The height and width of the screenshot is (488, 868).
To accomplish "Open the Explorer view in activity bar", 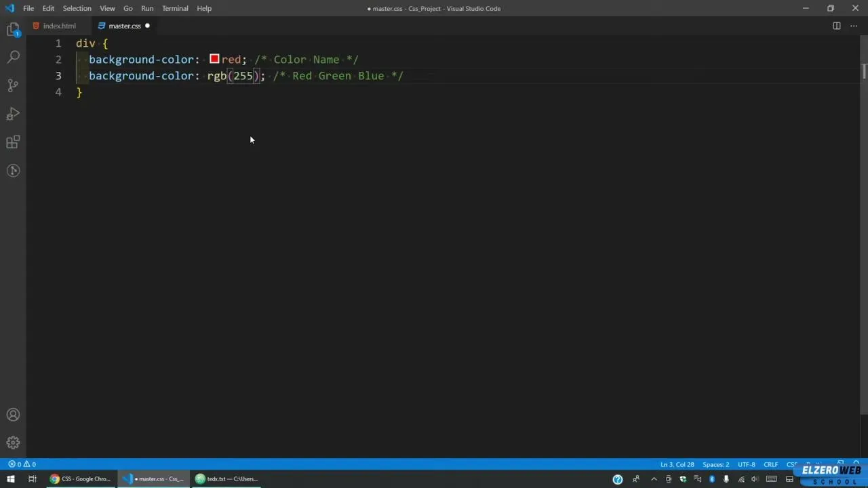I will 13,29.
